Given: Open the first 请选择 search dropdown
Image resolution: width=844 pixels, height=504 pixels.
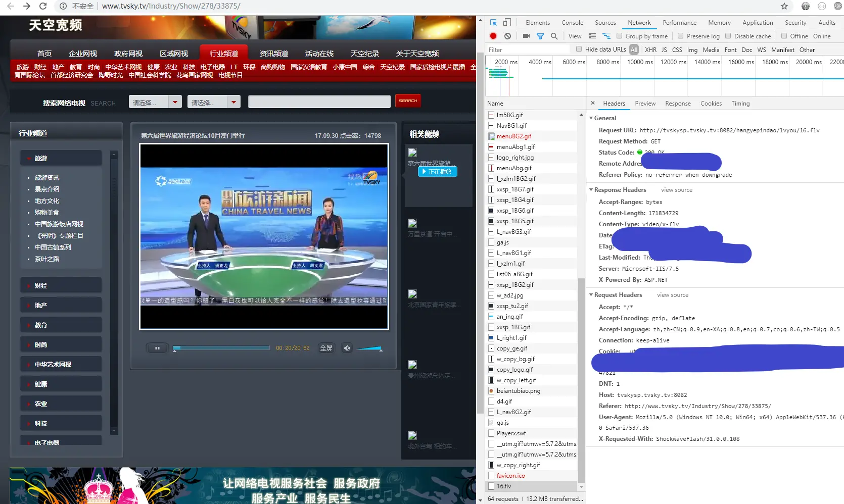Looking at the screenshot, I should (x=155, y=102).
